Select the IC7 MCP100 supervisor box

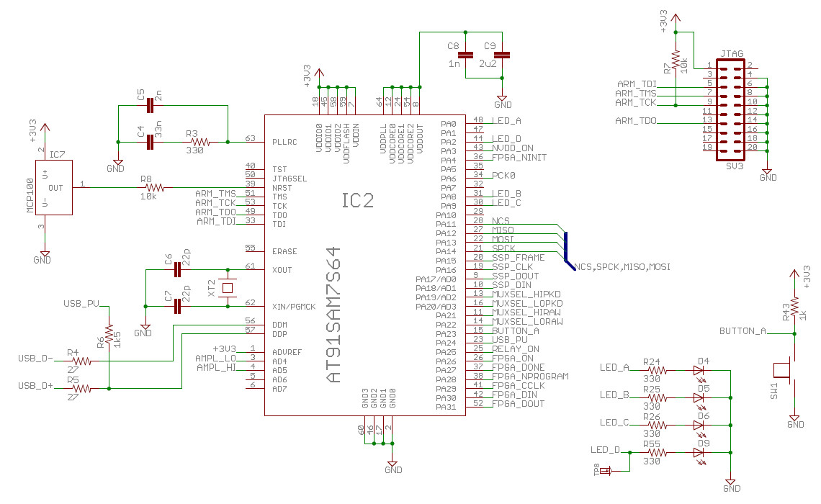(54, 187)
